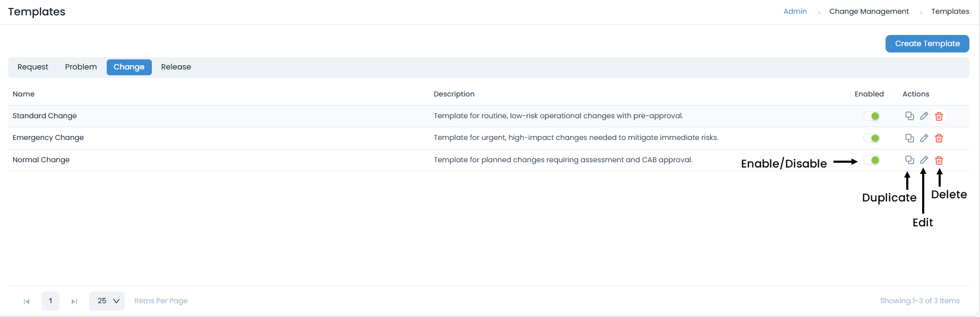Image resolution: width=980 pixels, height=317 pixels.
Task: Click the Templates page title
Action: coord(37,12)
